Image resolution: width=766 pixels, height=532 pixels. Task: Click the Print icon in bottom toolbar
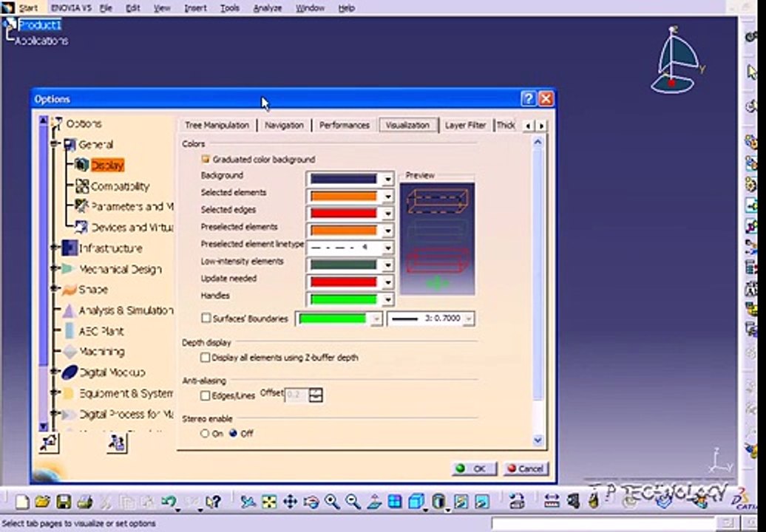tap(85, 502)
